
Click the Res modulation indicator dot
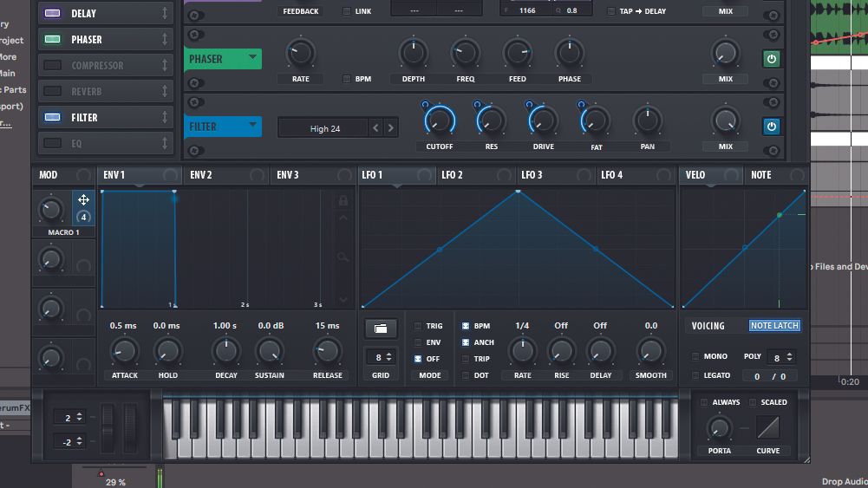pyautogui.click(x=477, y=104)
